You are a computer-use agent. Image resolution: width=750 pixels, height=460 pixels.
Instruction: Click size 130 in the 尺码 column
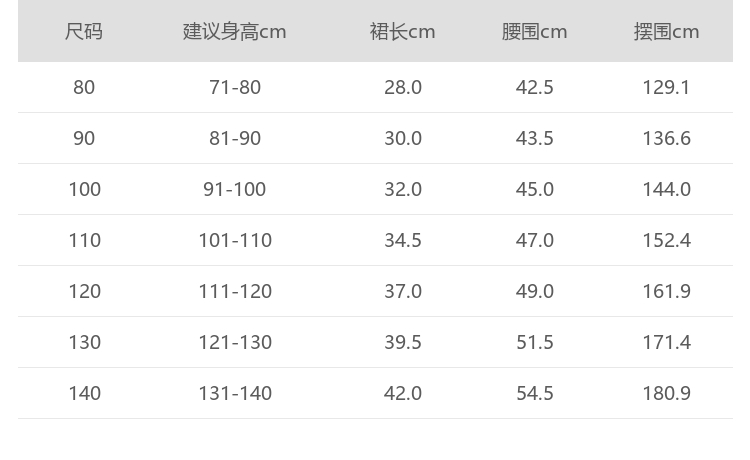[x=84, y=342]
